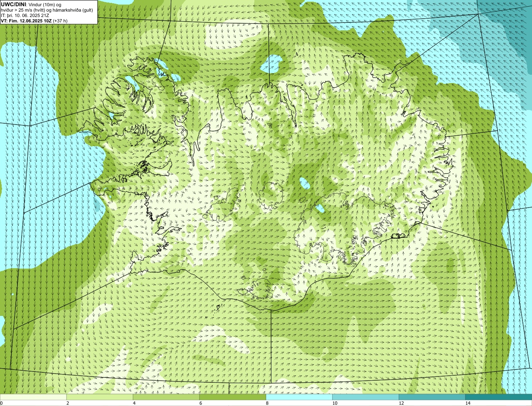Click the 10–12 m/s turquoise legend swatch

point(366,397)
